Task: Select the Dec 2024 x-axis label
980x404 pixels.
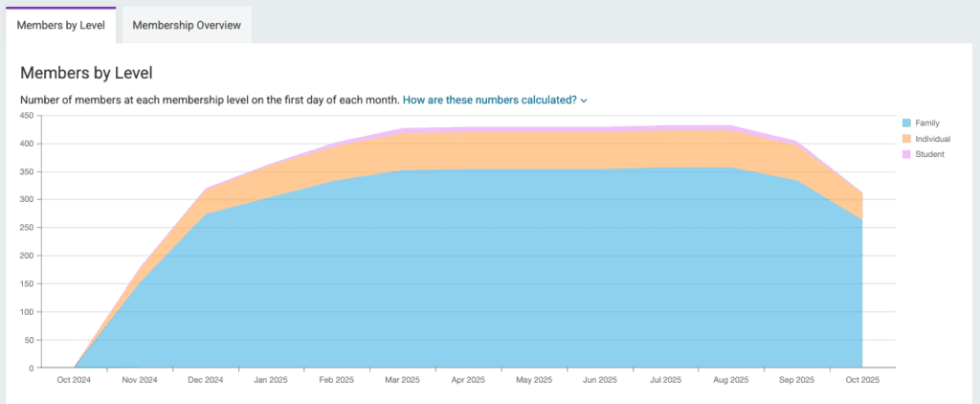Action: 205,381
